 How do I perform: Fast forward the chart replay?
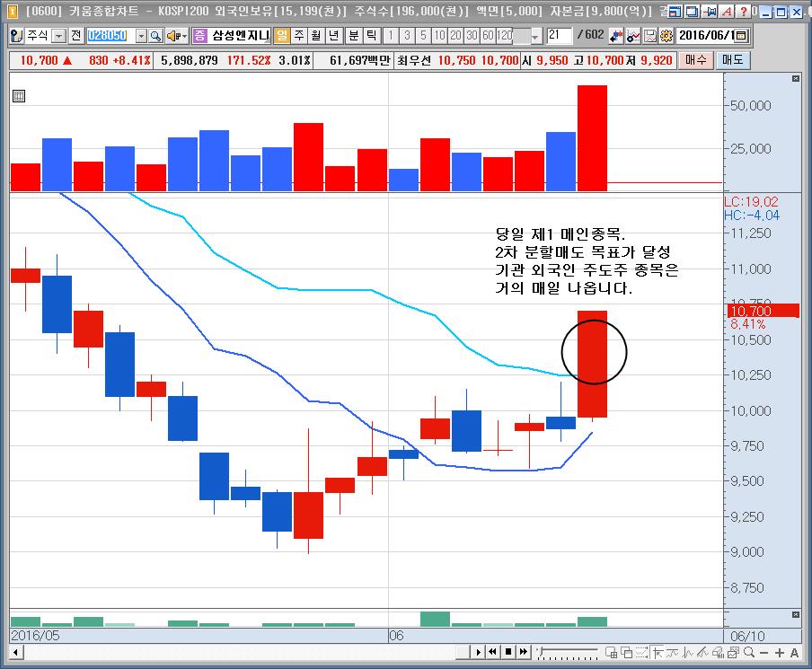pyautogui.click(x=524, y=652)
